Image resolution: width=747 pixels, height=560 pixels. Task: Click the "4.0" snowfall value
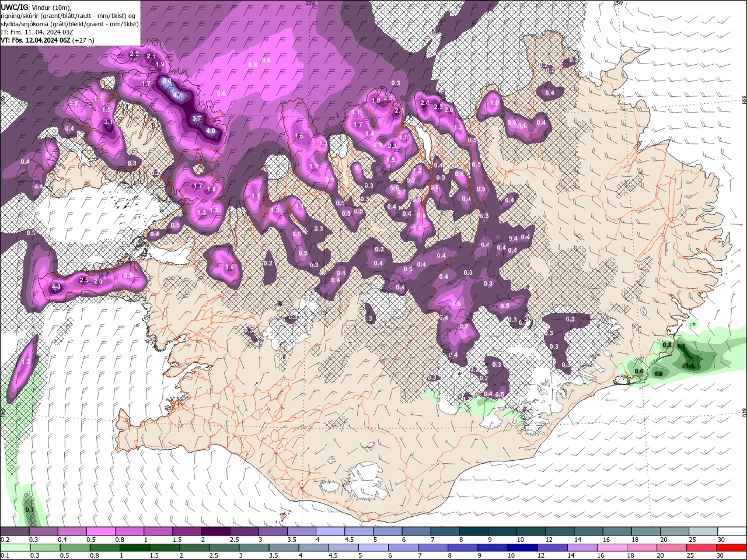point(211,131)
